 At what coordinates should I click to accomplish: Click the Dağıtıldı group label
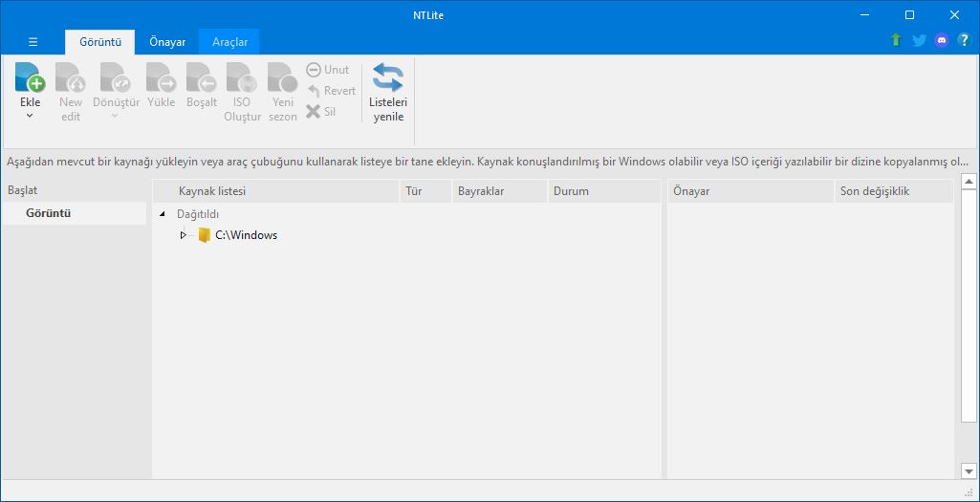coord(198,214)
